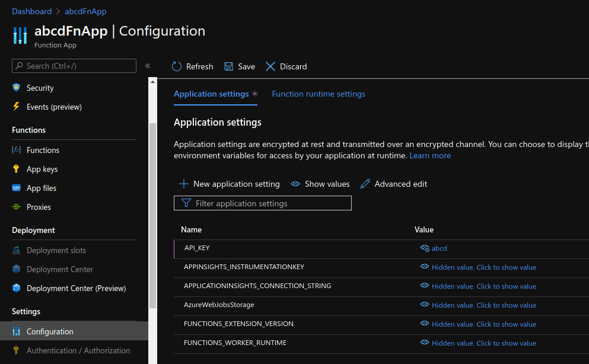
Task: Click the Events lightning bolt icon
Action: (x=16, y=107)
